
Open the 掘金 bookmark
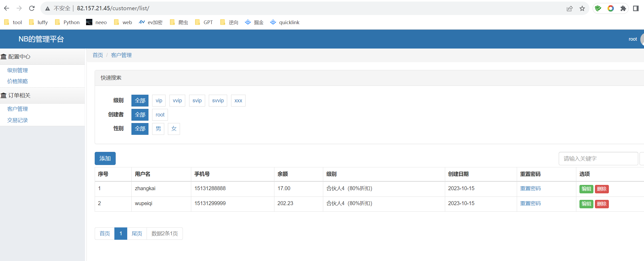click(x=254, y=22)
